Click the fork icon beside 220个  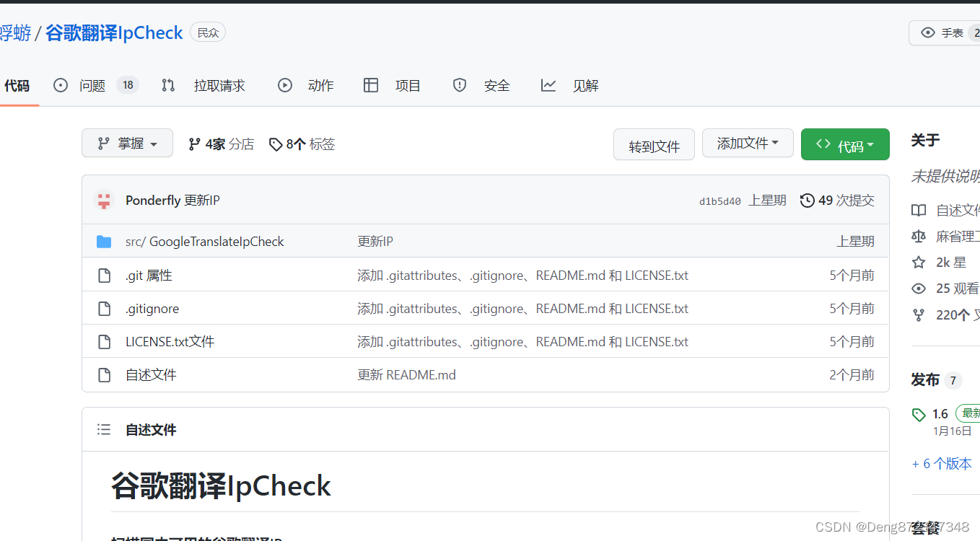coord(919,315)
